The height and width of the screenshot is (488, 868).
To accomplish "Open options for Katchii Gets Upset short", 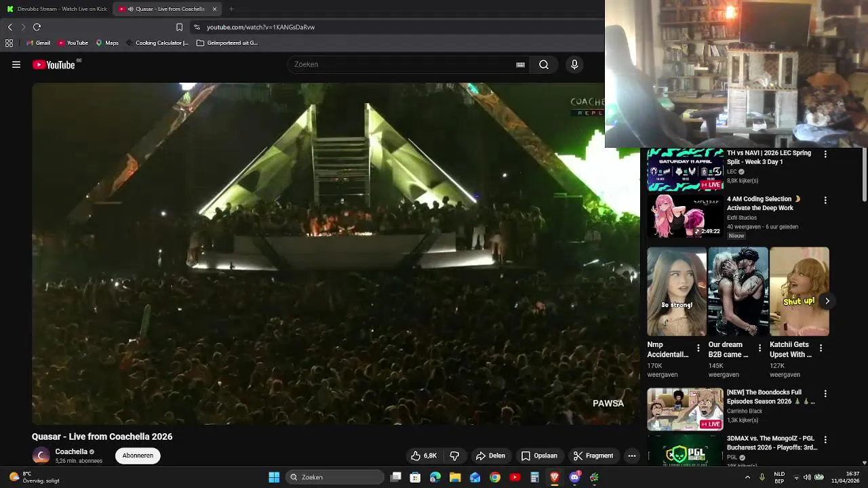I will [821, 348].
